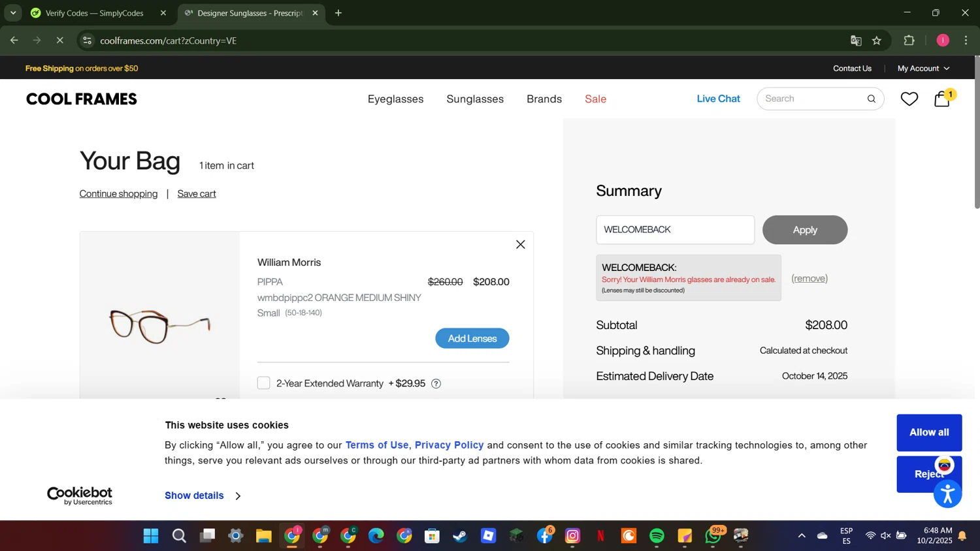This screenshot has width=980, height=551.
Task: Open the Brands menu
Action: (x=544, y=99)
